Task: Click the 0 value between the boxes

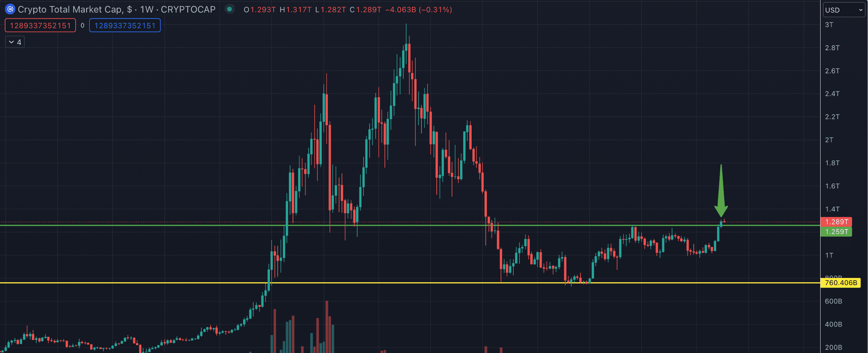Action: click(82, 25)
